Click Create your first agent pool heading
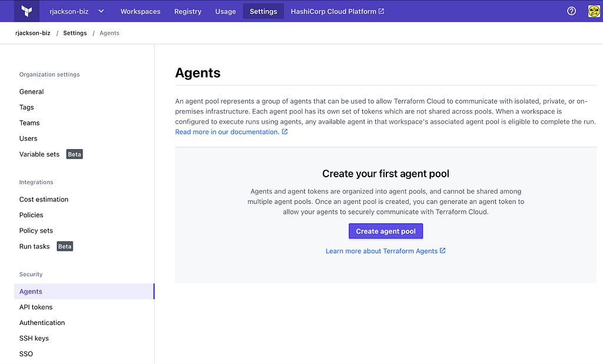 (386, 174)
